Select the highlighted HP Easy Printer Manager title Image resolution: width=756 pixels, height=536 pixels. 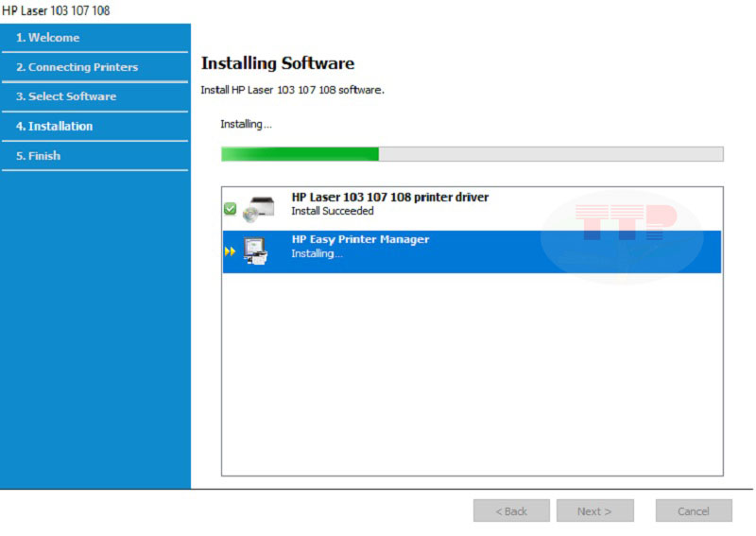coord(360,240)
